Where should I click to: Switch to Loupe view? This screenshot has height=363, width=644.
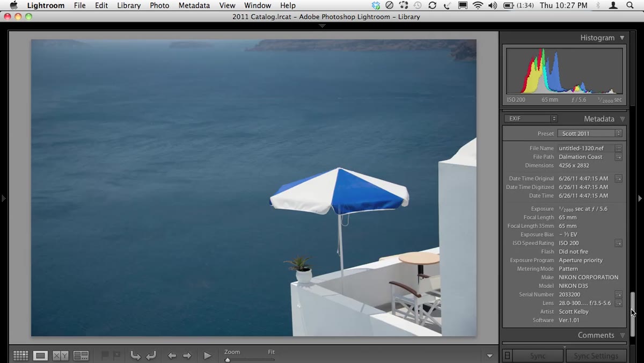[x=40, y=355]
